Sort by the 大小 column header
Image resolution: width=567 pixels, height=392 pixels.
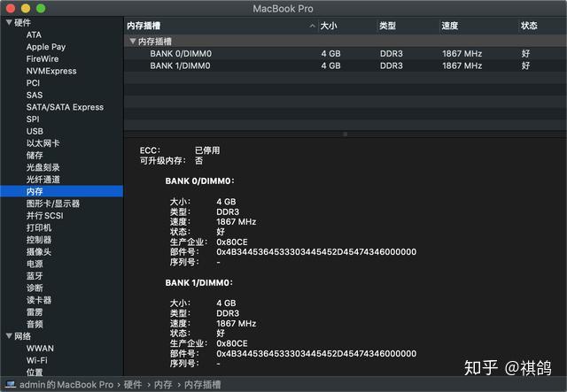pyautogui.click(x=329, y=26)
